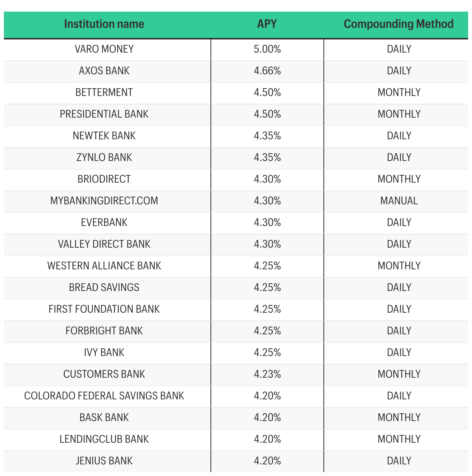The image size is (472, 476).
Task: Click the BETTERMENT institution name
Action: [x=104, y=92]
